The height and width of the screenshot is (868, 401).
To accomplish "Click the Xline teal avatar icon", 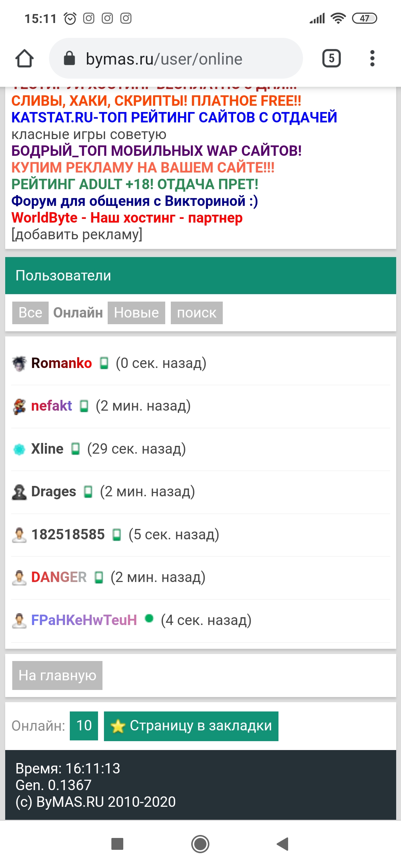I will (x=19, y=449).
